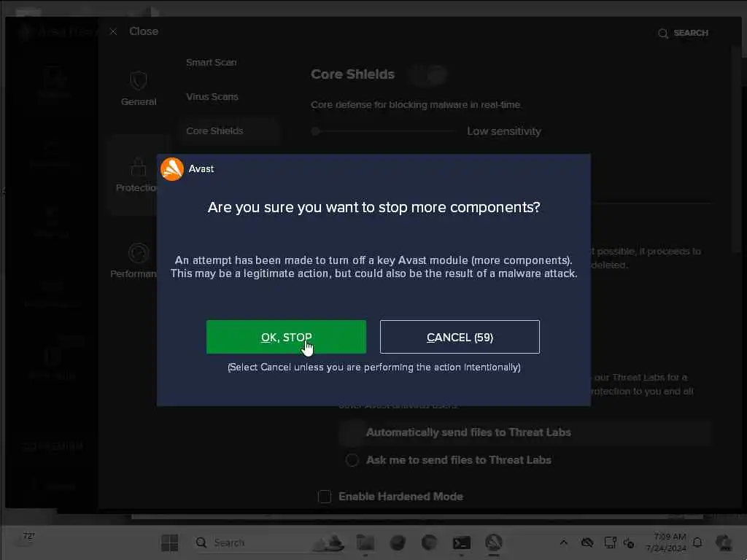Launch Copilot from the taskbar's far right
Screen dimensions: 747x560
pyautogui.click(x=724, y=542)
